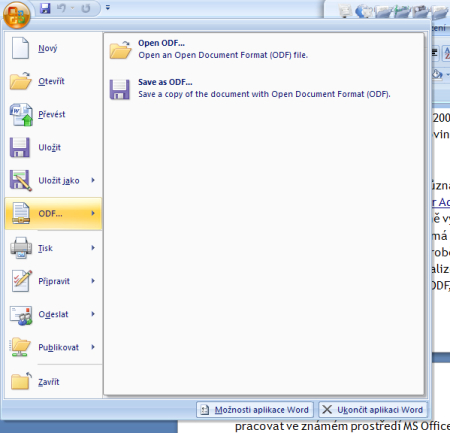
Task: Select the Odeslat menu entry
Action: pyautogui.click(x=53, y=314)
